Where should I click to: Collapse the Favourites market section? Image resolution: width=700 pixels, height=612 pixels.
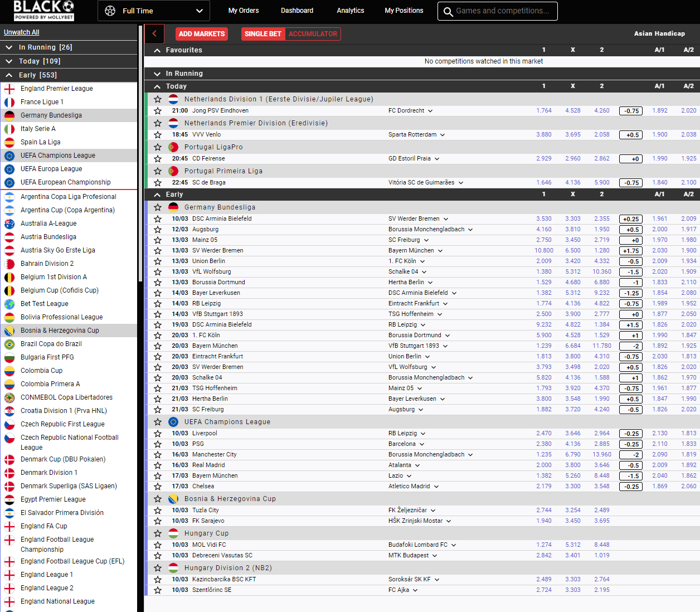tap(158, 50)
